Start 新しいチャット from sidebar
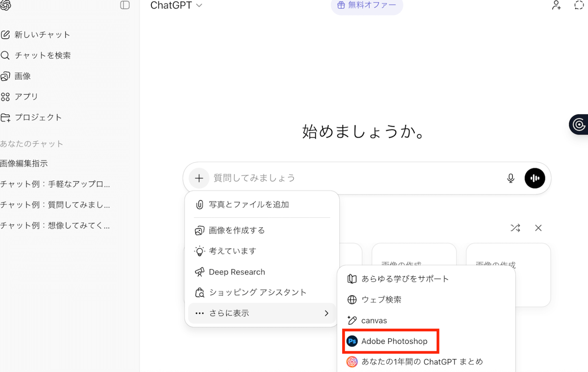Image resolution: width=588 pixels, height=372 pixels. coord(42,35)
